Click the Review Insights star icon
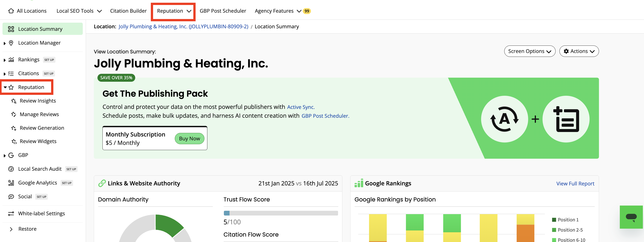 point(14,101)
